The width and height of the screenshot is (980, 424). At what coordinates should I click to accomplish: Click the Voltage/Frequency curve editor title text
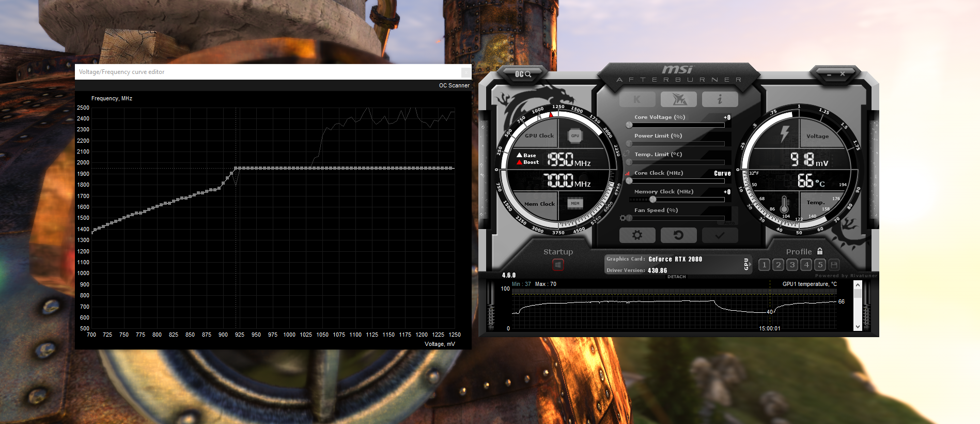point(121,72)
